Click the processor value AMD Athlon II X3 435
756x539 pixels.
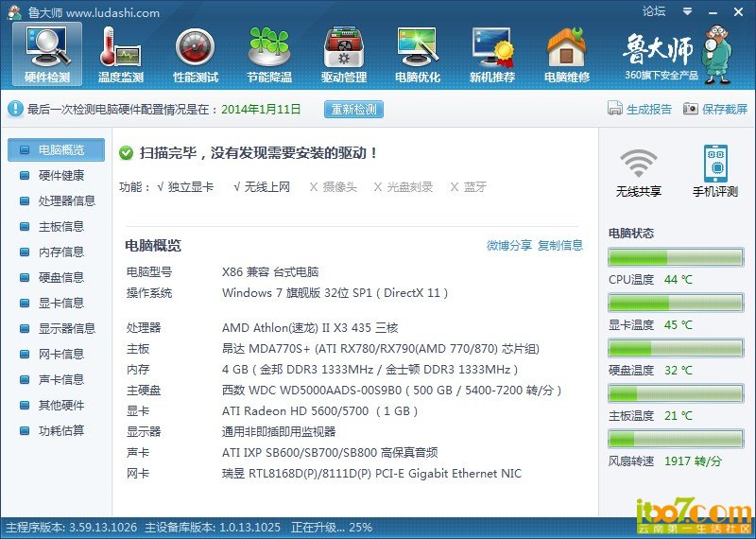click(x=310, y=328)
